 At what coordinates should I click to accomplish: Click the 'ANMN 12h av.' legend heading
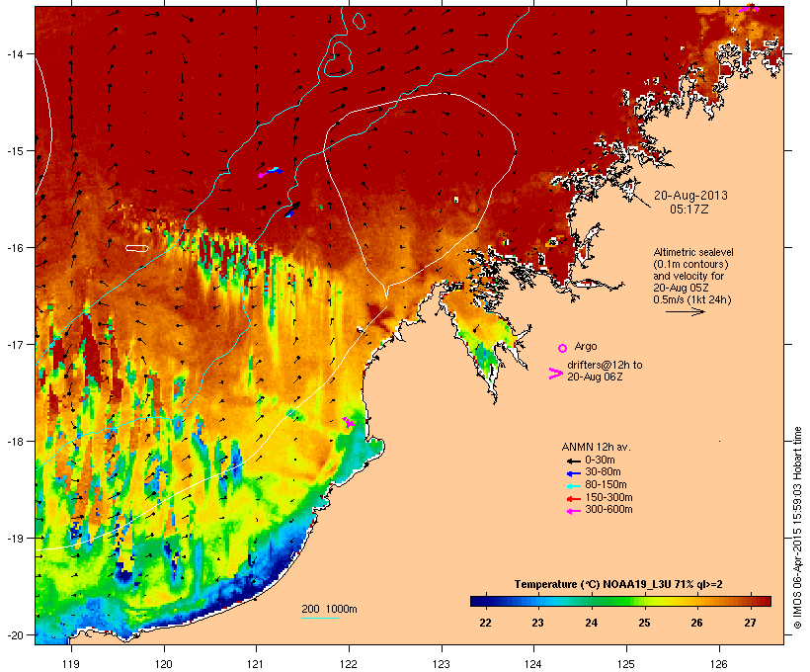(x=596, y=447)
